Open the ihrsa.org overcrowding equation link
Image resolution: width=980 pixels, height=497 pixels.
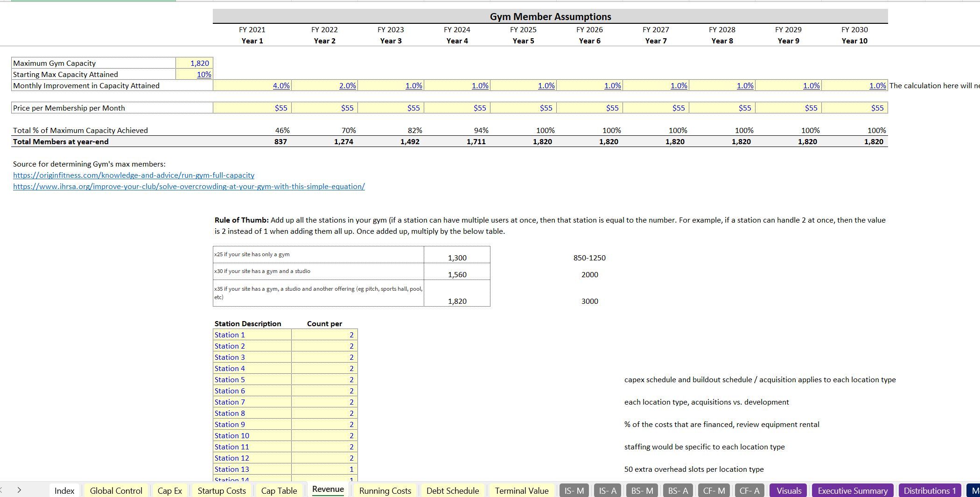pyautogui.click(x=189, y=186)
